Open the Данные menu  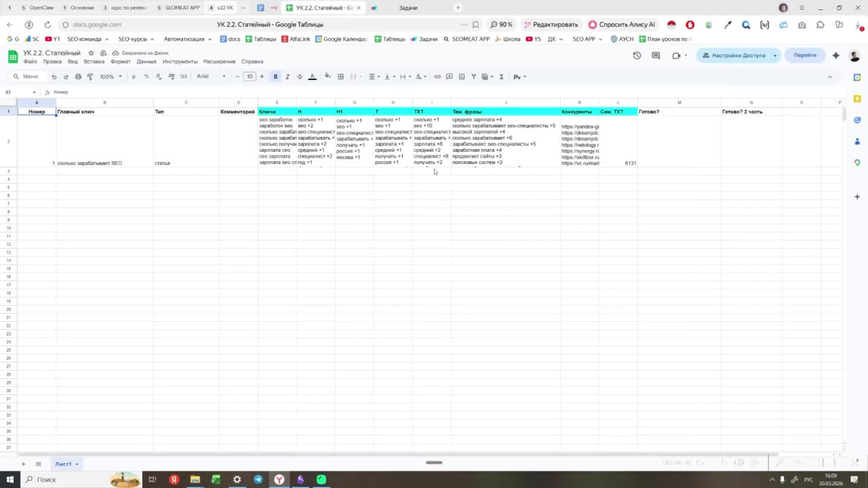click(x=146, y=62)
